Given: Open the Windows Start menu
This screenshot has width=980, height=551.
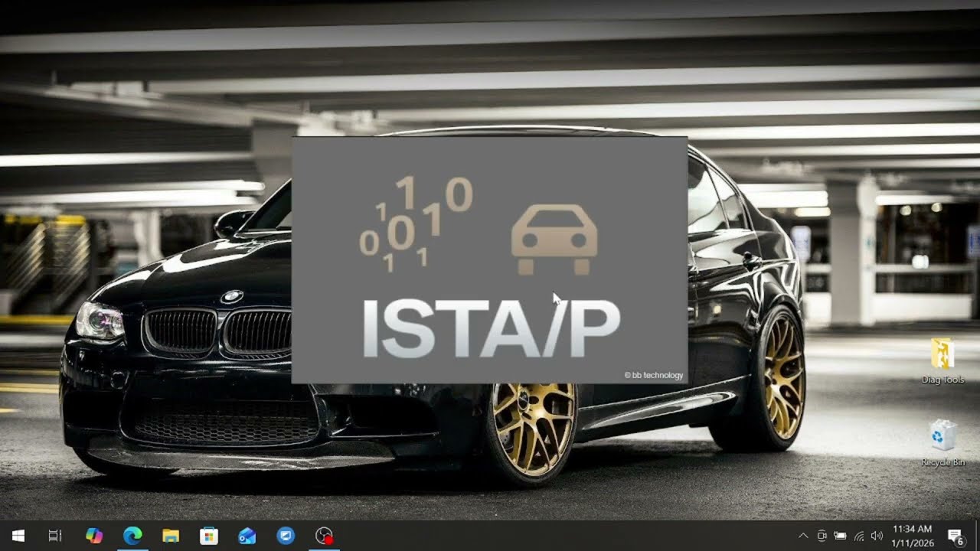Looking at the screenshot, I should [18, 536].
